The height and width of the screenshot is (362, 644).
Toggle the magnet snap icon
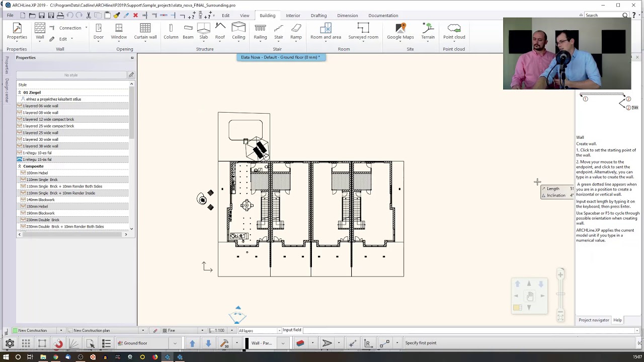tap(58, 343)
